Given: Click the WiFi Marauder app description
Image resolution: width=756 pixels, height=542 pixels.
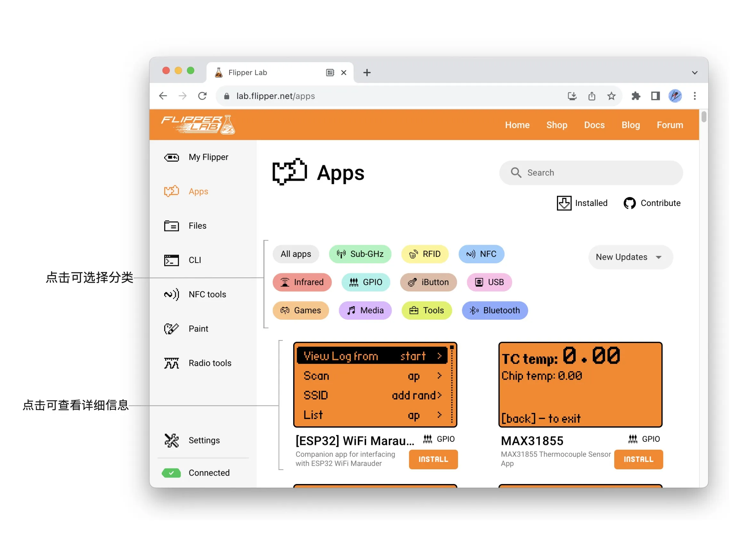Looking at the screenshot, I should [x=345, y=459].
